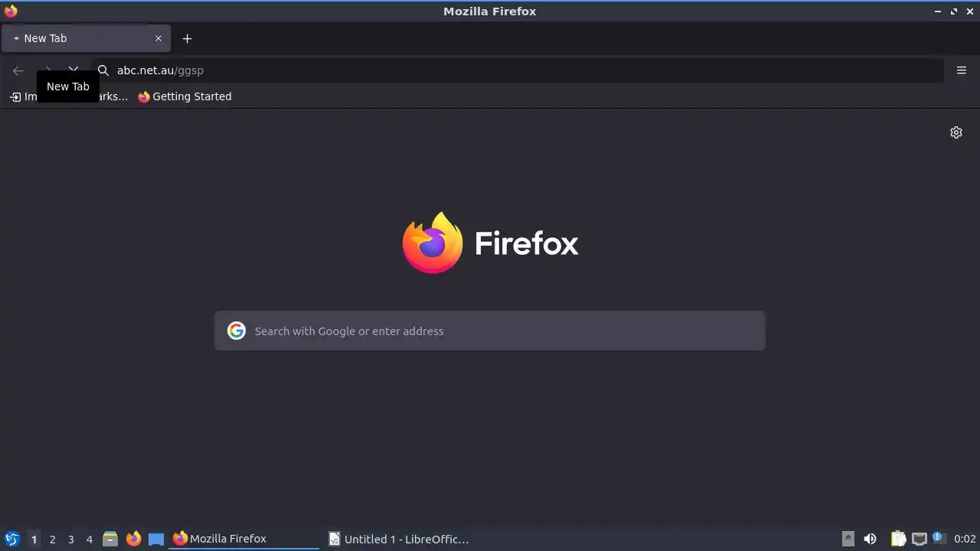The image size is (980, 551).
Task: Open a new tab with plus button
Action: tap(187, 38)
